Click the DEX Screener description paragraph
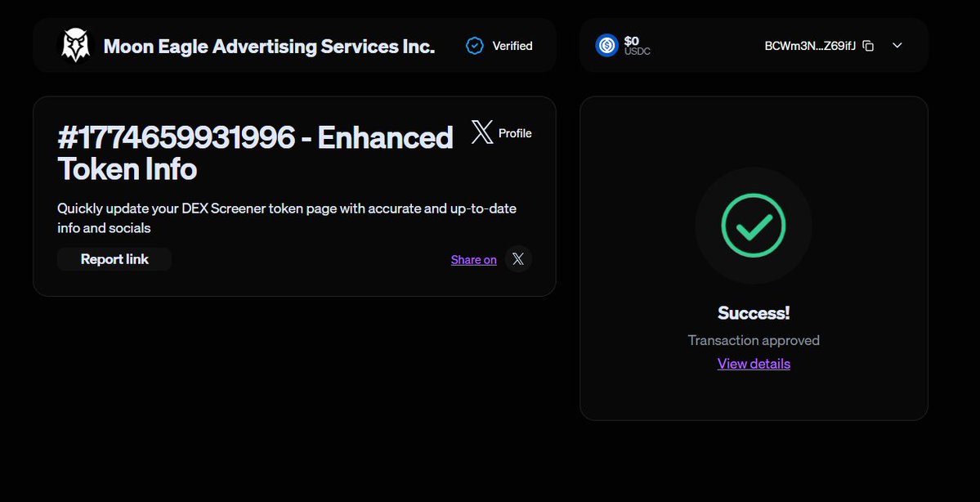Screen dimensions: 980x502 [287, 218]
